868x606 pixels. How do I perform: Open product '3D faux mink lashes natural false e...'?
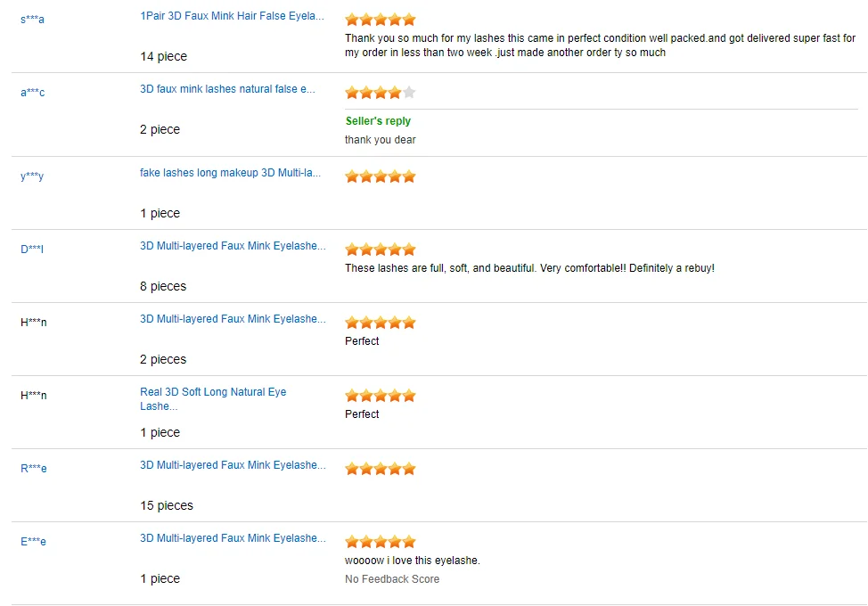[x=227, y=89]
